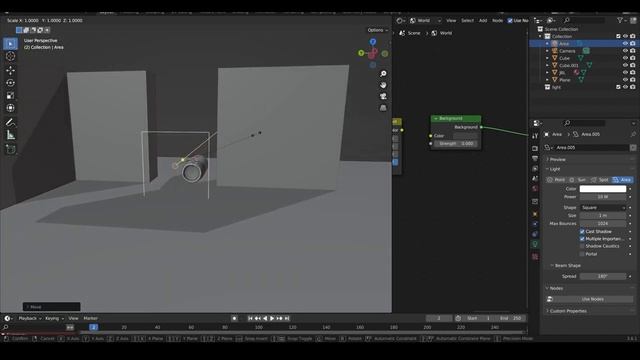Open the light Shape dropdown showing Square
This screenshot has width=640, height=360.
(x=603, y=207)
